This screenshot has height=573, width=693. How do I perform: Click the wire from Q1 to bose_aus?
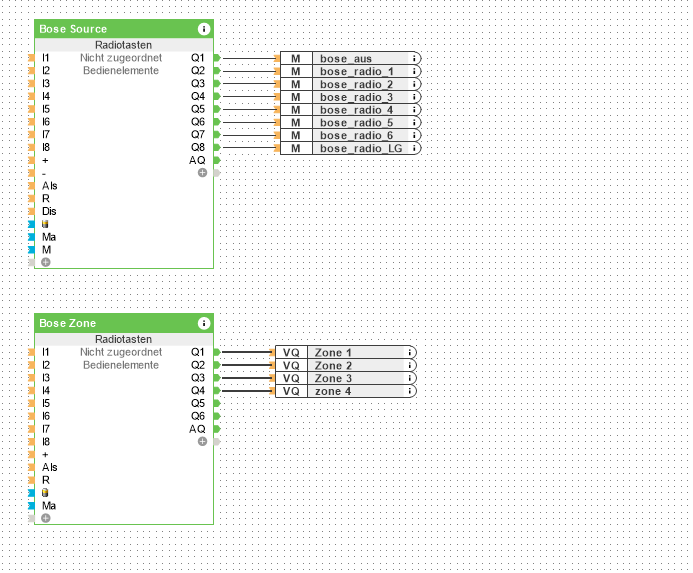pyautogui.click(x=248, y=58)
